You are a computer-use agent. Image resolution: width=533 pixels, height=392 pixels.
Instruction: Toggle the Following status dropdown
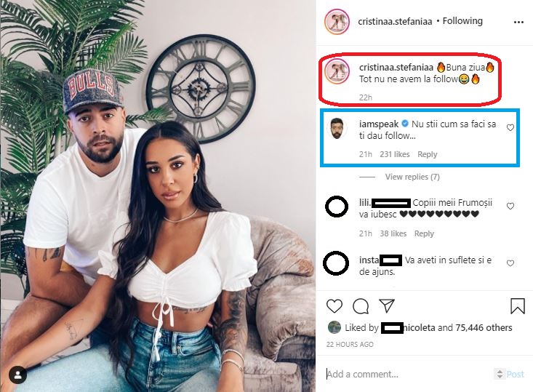click(x=462, y=21)
